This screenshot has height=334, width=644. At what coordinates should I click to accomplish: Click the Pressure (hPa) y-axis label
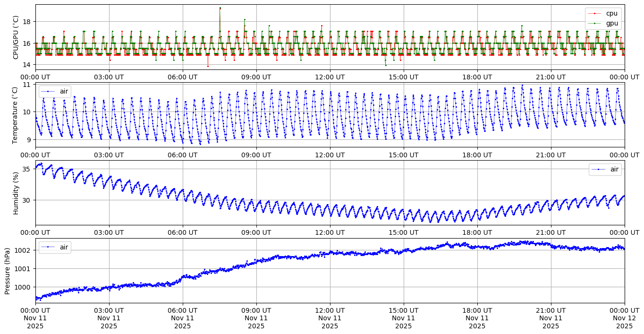pyautogui.click(x=8, y=271)
